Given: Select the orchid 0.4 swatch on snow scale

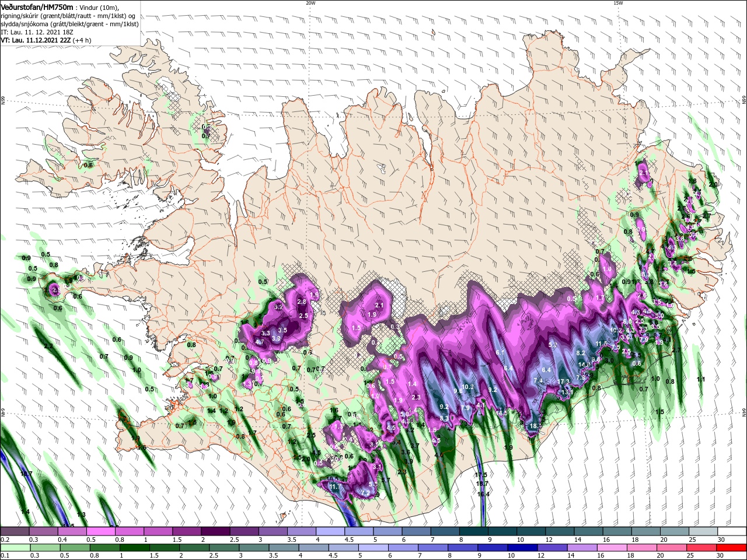Looking at the screenshot, I should click(x=72, y=531).
